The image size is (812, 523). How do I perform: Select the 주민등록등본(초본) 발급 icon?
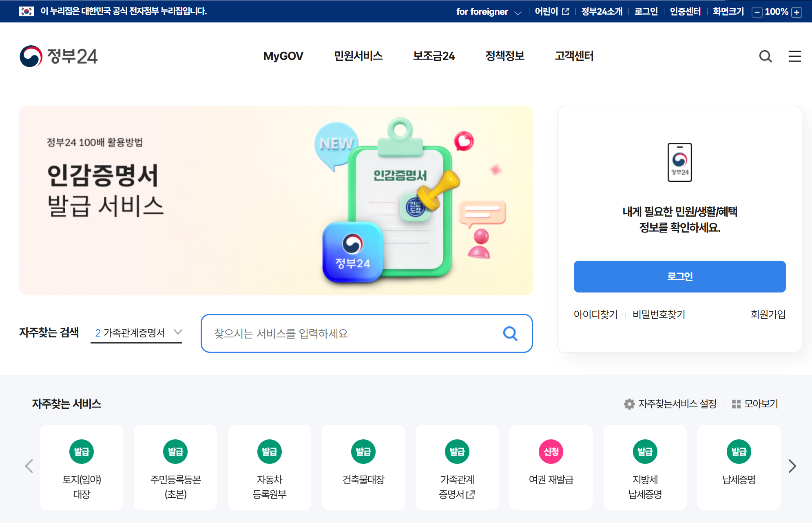175,452
